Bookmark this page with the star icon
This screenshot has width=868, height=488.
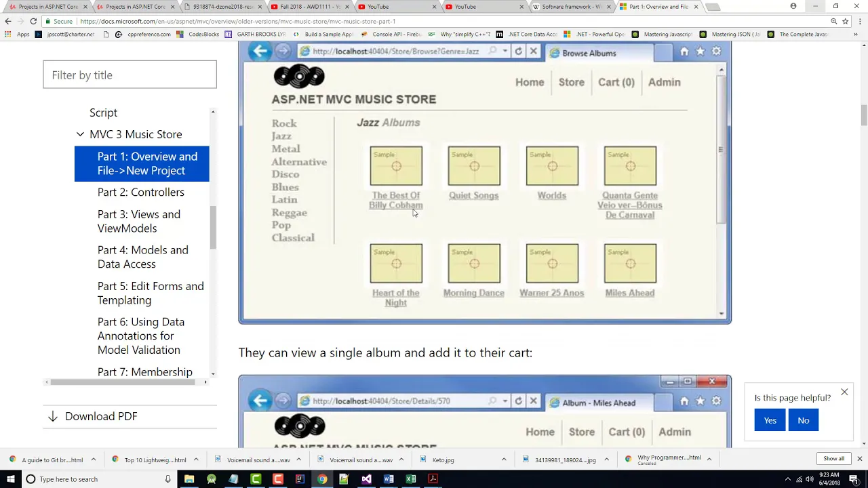coord(846,21)
